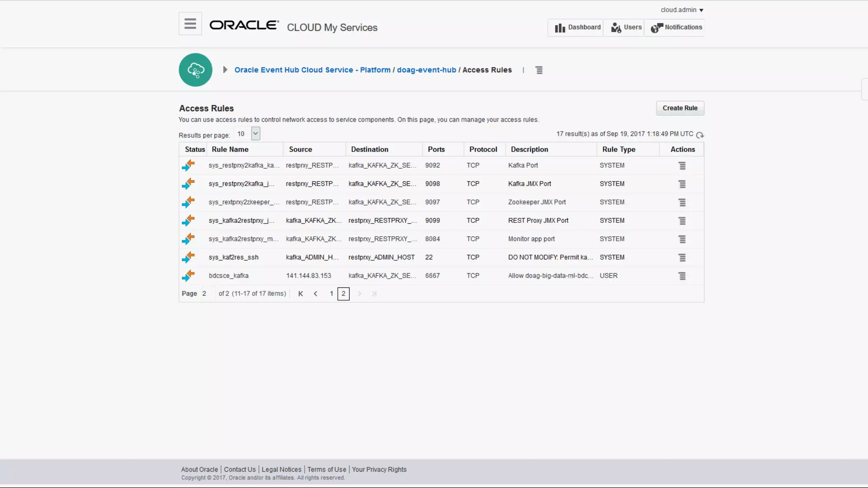Open actions menu for Zookeeper JMX Port rule
This screenshot has height=488, width=868.
[682, 202]
